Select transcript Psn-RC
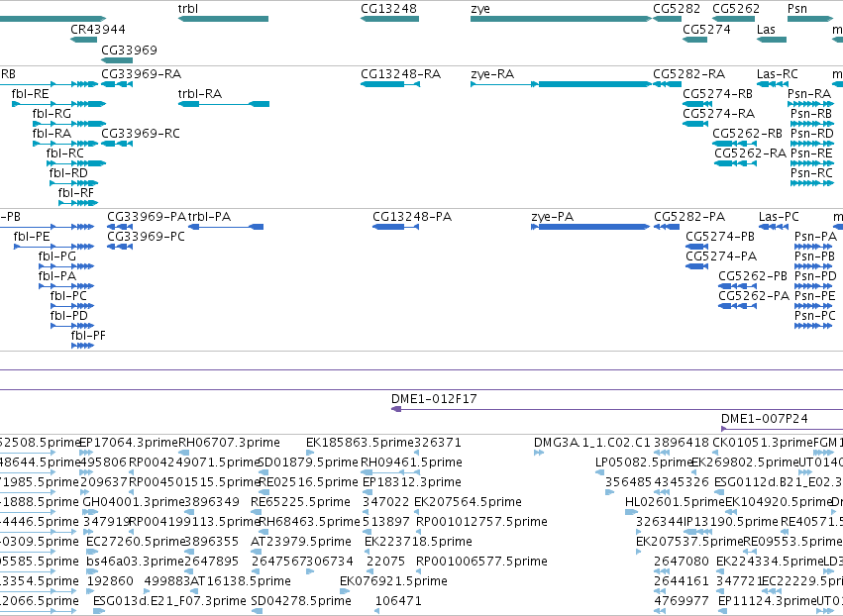Viewport: 843px width, 616px height. [x=812, y=183]
